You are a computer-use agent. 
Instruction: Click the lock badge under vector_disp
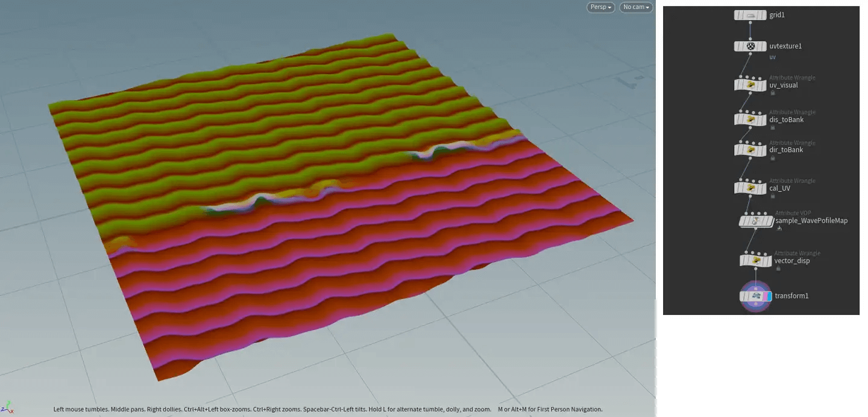pos(778,269)
